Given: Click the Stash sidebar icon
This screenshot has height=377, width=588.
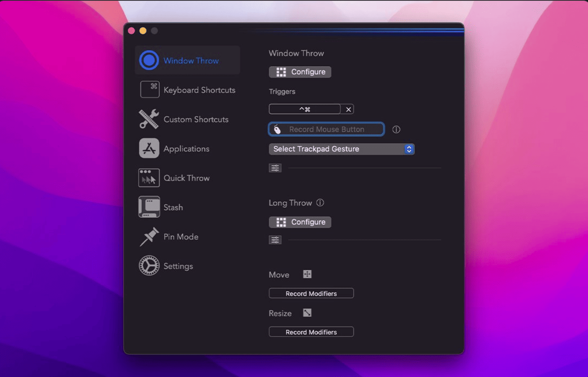Looking at the screenshot, I should point(149,207).
